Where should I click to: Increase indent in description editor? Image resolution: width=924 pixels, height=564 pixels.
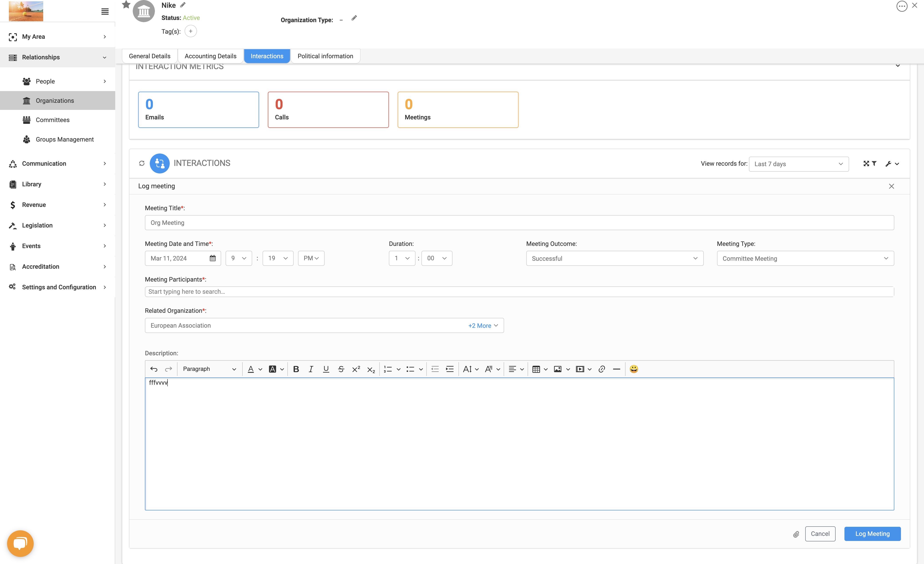point(450,369)
